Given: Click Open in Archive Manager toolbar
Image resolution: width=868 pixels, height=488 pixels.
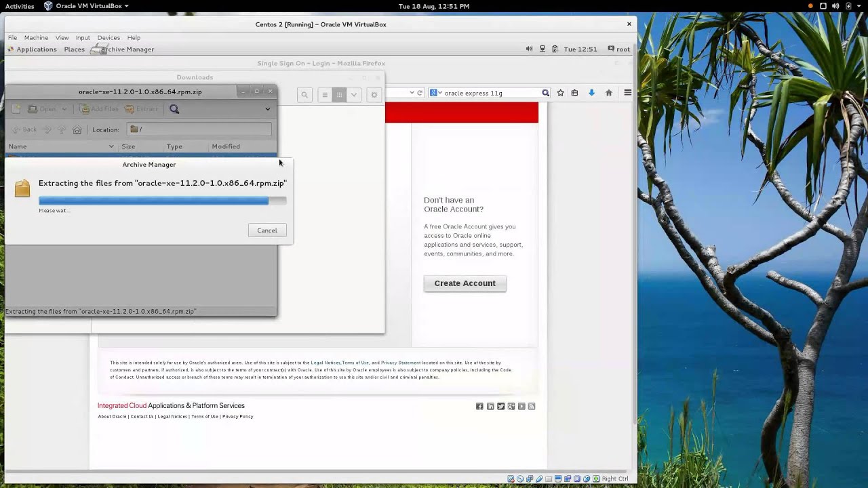Looking at the screenshot, I should click(42, 109).
